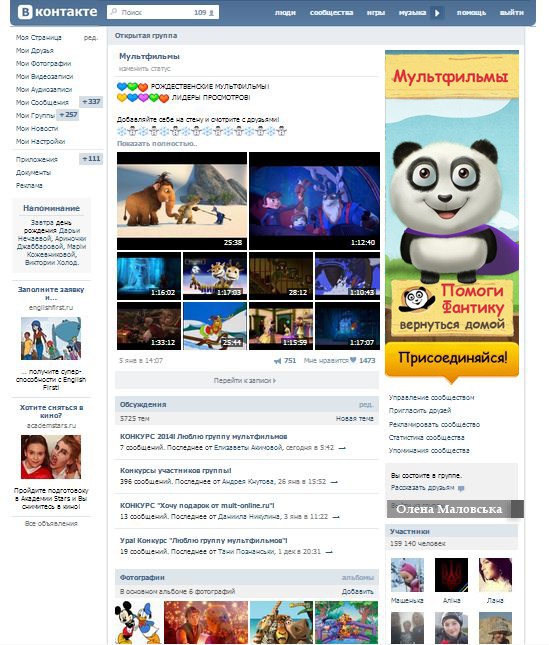Open the englishfirst.ru ad image
This screenshot has height=645, width=549.
point(51,339)
